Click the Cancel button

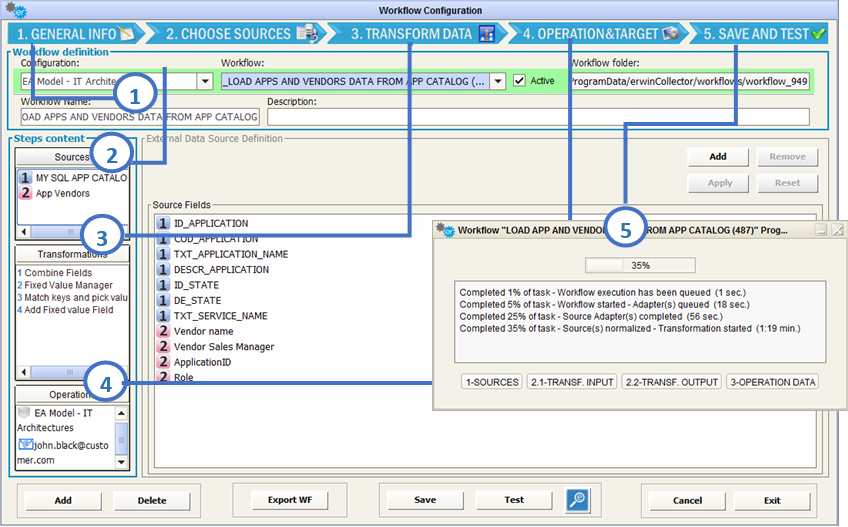coord(687,500)
